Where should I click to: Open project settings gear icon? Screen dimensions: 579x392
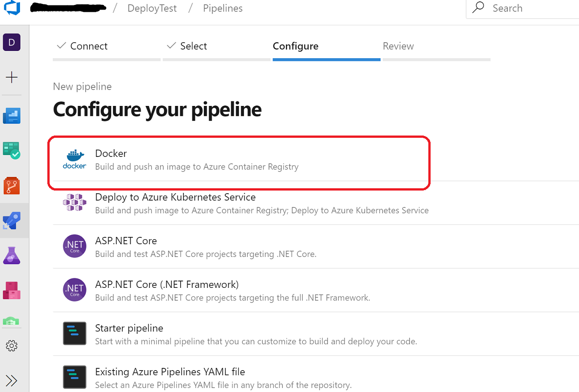[11, 346]
